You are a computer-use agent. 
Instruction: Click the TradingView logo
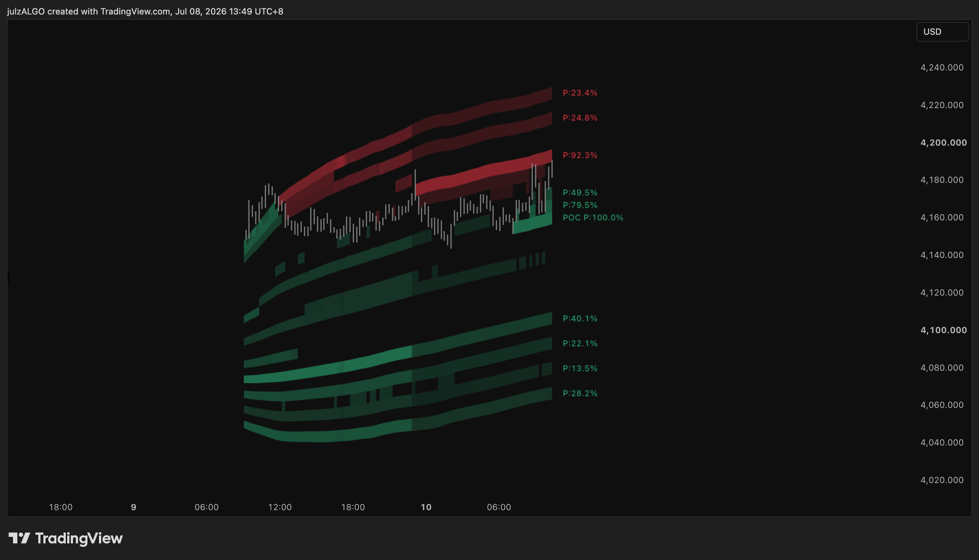click(x=65, y=538)
